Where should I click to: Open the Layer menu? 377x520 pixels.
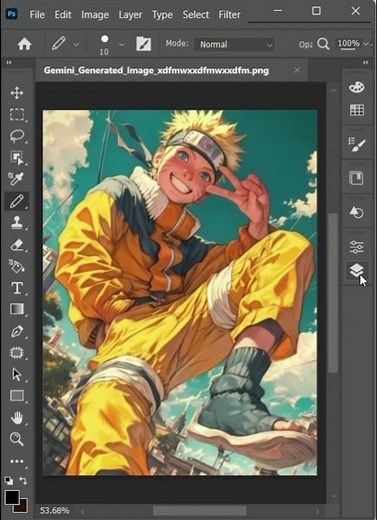click(x=130, y=15)
